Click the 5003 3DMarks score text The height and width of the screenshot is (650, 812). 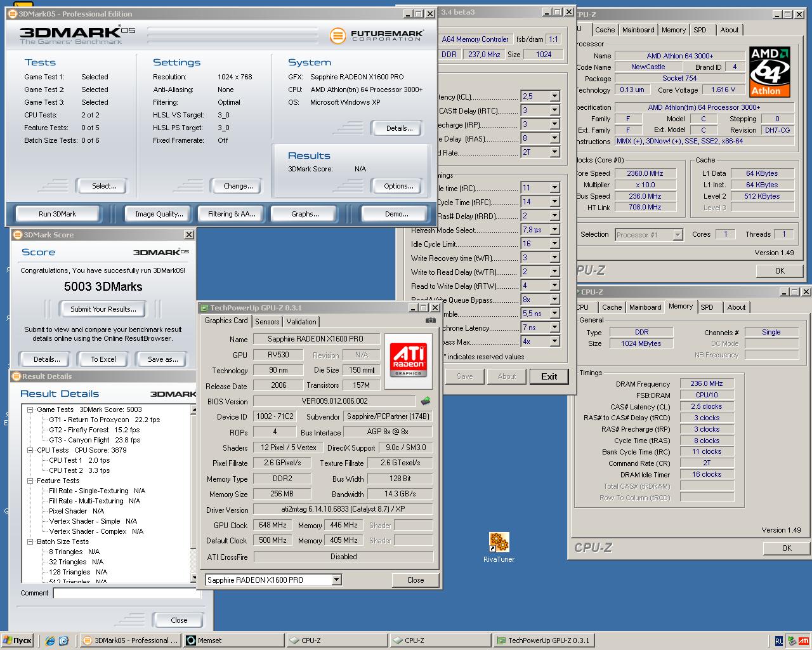click(x=103, y=286)
